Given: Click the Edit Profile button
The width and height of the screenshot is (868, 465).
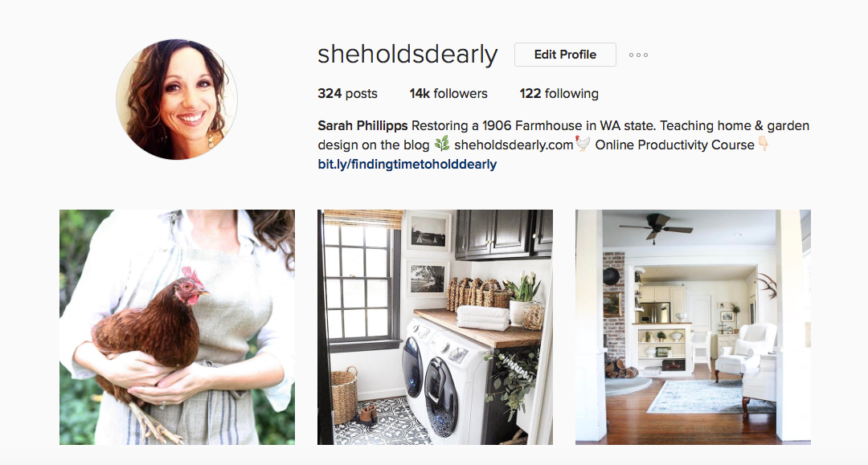Looking at the screenshot, I should coord(565,55).
